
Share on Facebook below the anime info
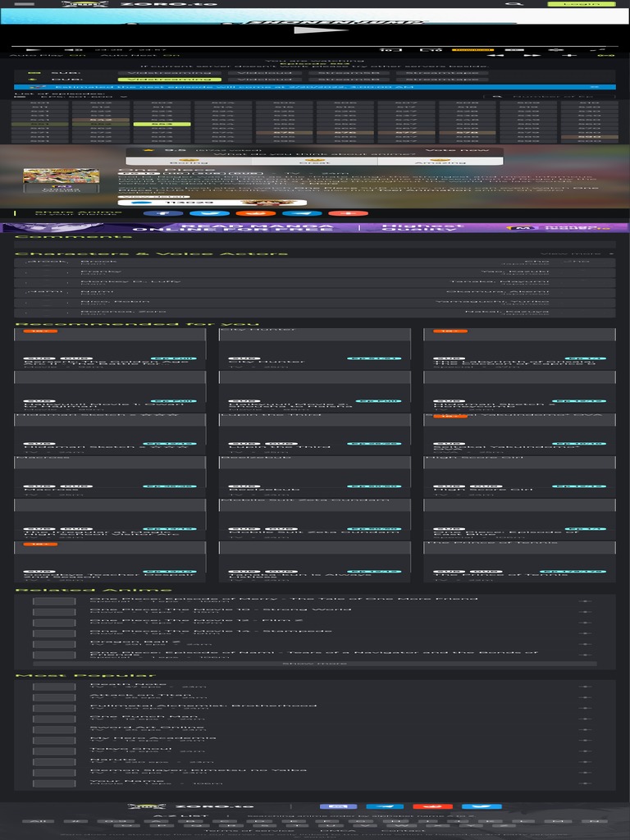coord(162,213)
